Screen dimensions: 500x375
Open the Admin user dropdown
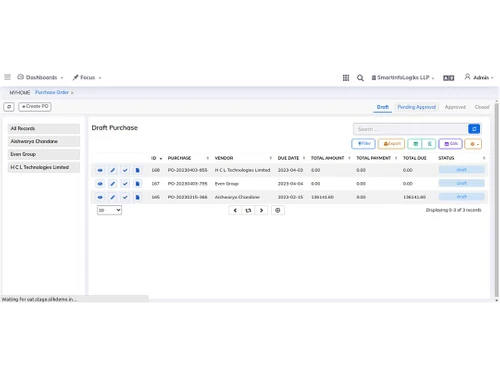pyautogui.click(x=479, y=77)
